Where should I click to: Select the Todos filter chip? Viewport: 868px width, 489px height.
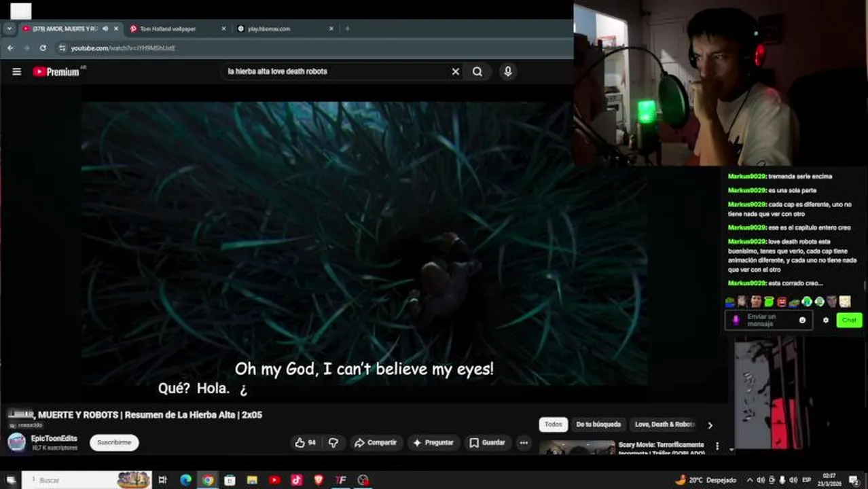pos(554,424)
